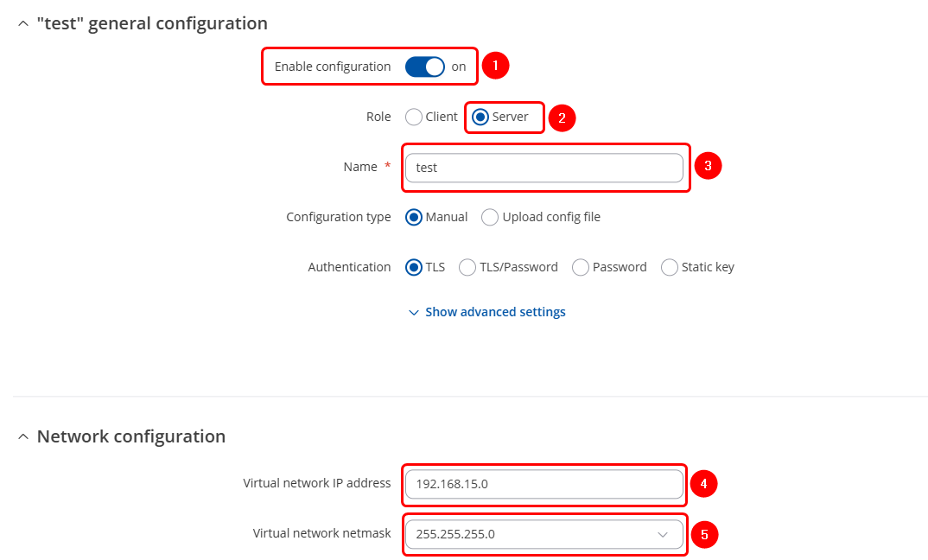
Task: Click the netmask dropdown arrow
Action: coord(663,534)
